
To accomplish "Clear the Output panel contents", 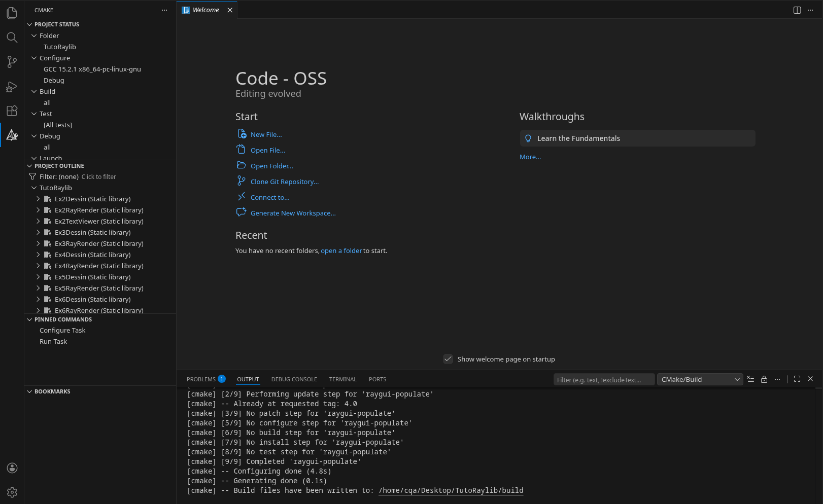I will tap(751, 379).
